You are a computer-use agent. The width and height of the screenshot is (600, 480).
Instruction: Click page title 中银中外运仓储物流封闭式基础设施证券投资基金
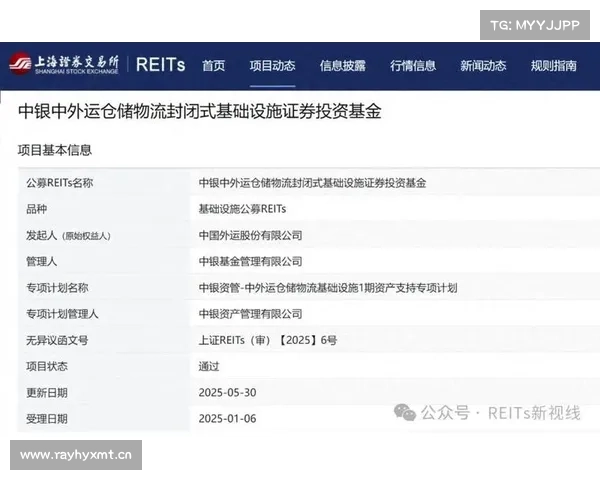click(x=199, y=111)
